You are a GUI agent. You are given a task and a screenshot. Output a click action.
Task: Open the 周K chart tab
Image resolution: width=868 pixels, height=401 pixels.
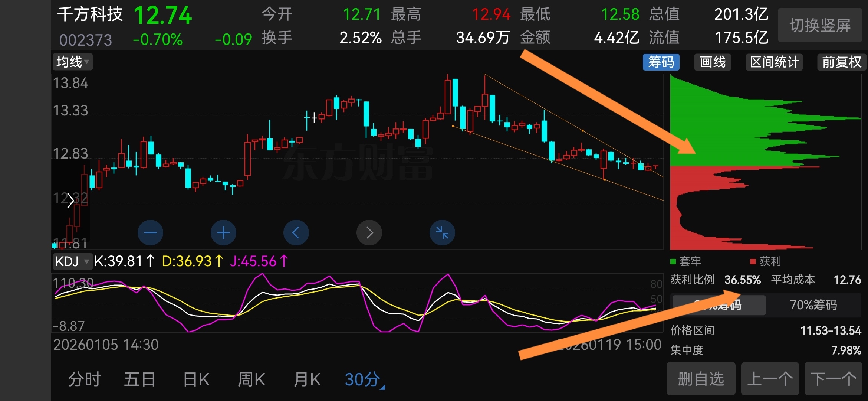[x=251, y=379]
